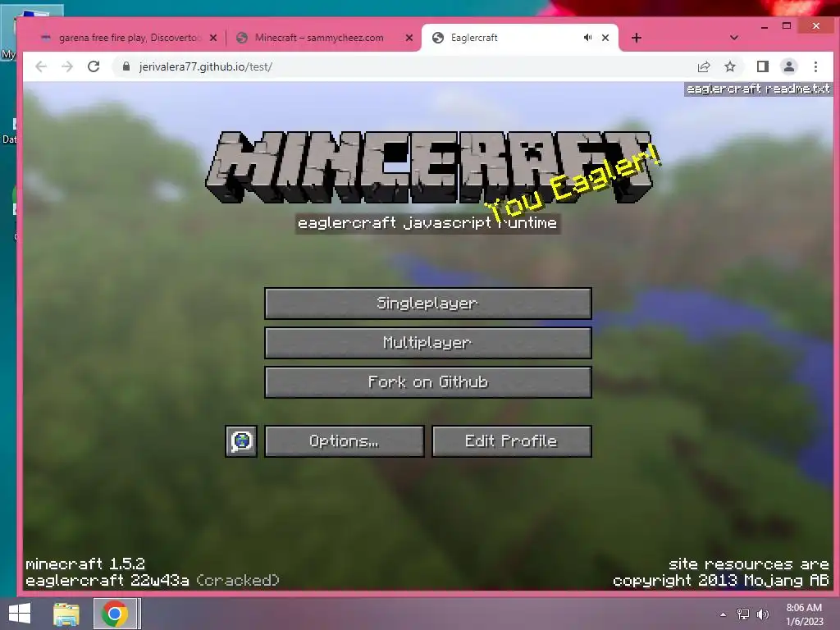Open File Explorer from taskbar
Viewport: 840px width, 630px height.
(66, 614)
